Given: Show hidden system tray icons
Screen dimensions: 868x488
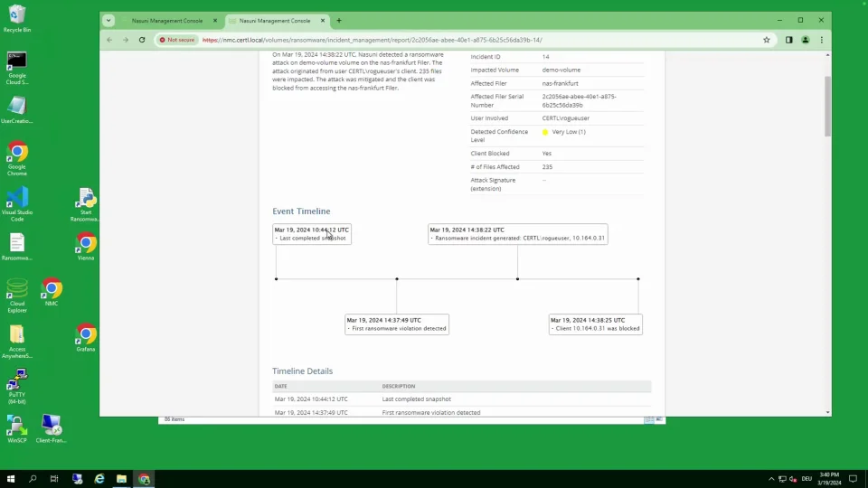Looking at the screenshot, I should click(771, 479).
